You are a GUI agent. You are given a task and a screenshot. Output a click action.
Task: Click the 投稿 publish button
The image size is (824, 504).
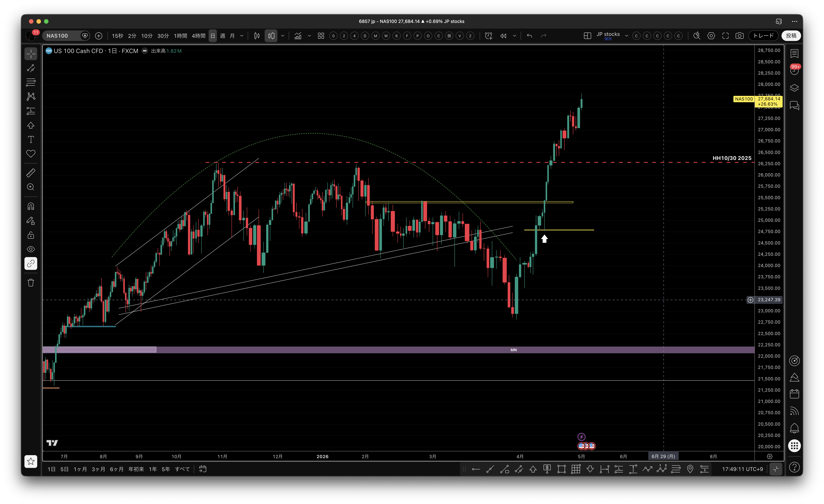coord(791,36)
